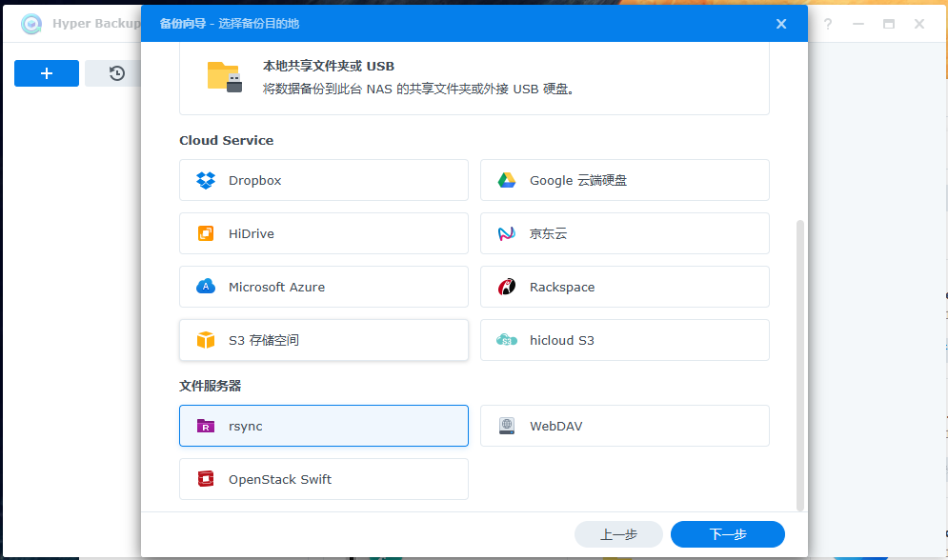The width and height of the screenshot is (948, 560).
Task: Create new backup task with plus button
Action: (47, 73)
